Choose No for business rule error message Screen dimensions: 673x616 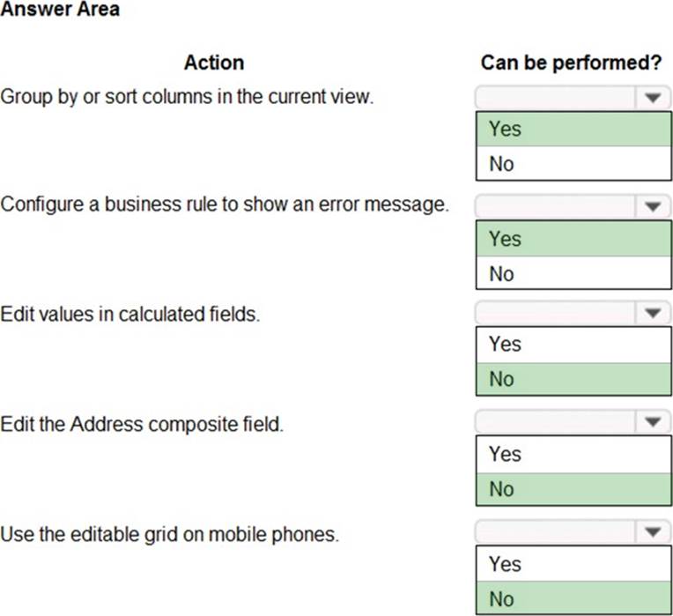[573, 274]
